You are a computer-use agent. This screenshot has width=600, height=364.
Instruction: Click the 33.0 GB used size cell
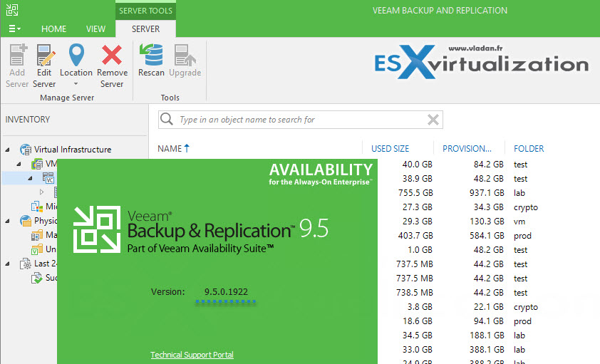click(418, 350)
